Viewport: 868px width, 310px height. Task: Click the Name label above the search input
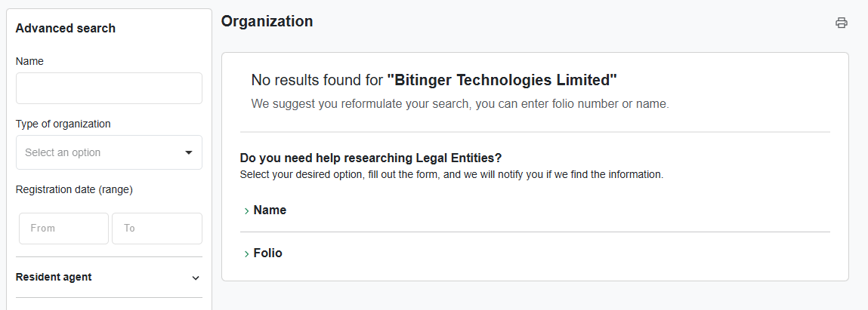click(29, 61)
